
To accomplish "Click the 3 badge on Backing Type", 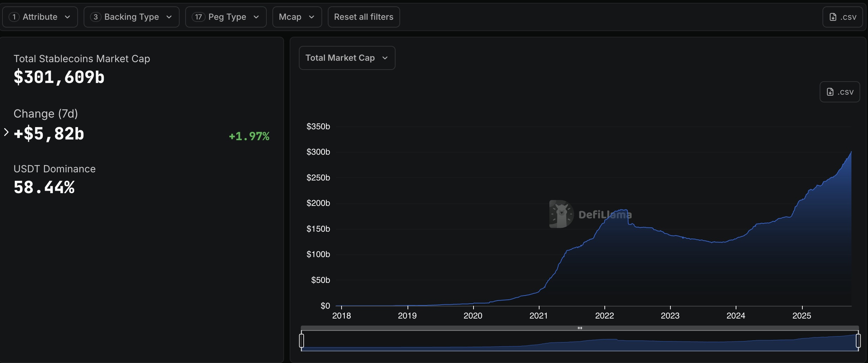I will [x=95, y=17].
